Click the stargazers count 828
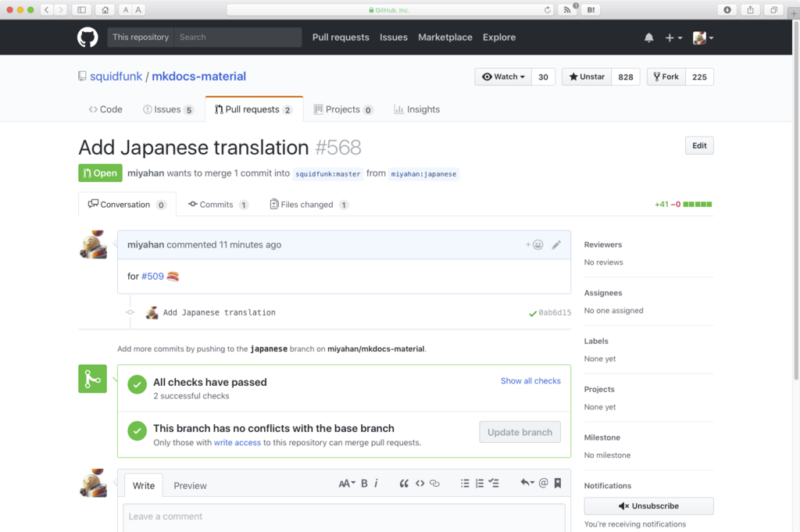The image size is (800, 532). pos(626,77)
